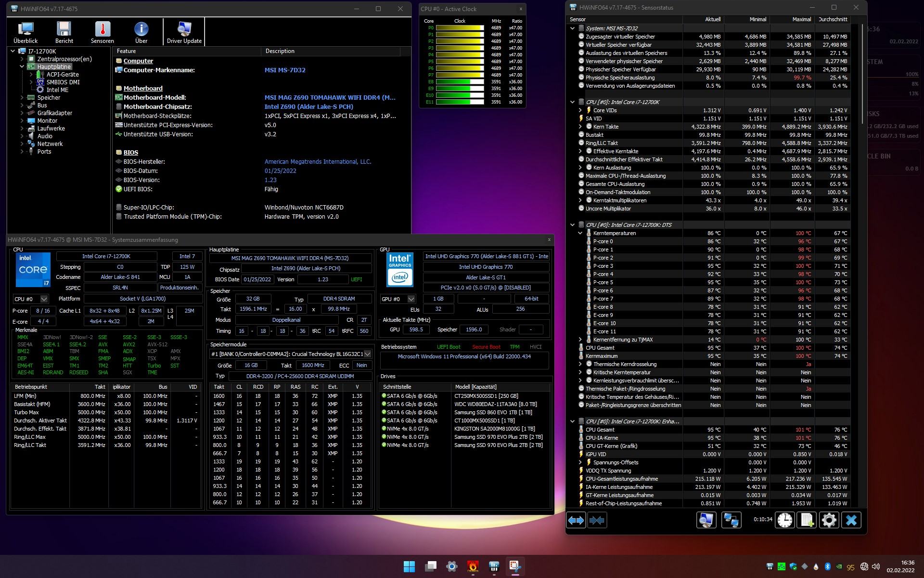Launch Driver Update from toolbar
This screenshot has width=924, height=578.
pyautogui.click(x=184, y=32)
